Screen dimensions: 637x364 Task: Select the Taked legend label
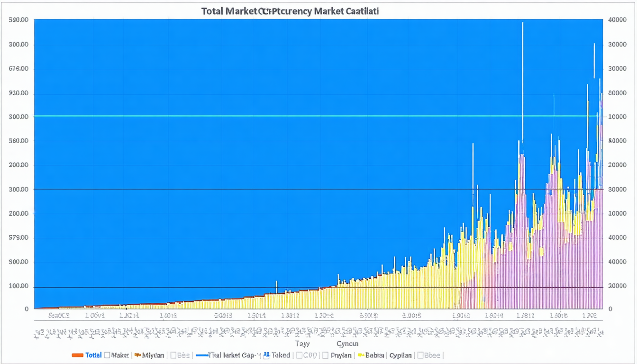pos(281,355)
